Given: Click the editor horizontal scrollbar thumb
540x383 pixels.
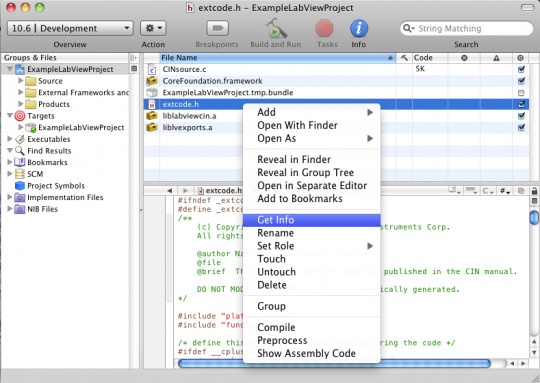Looking at the screenshot, I should pos(334,363).
